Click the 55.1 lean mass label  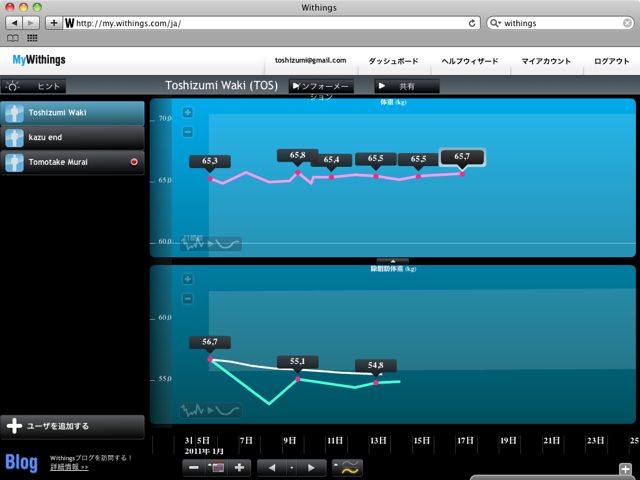coord(298,362)
